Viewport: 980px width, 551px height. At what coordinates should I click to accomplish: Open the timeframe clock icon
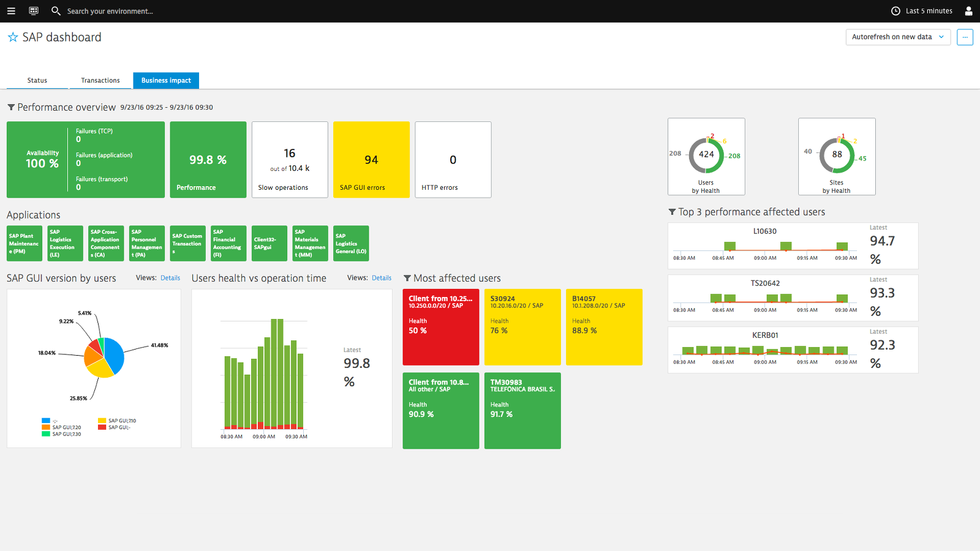click(895, 10)
